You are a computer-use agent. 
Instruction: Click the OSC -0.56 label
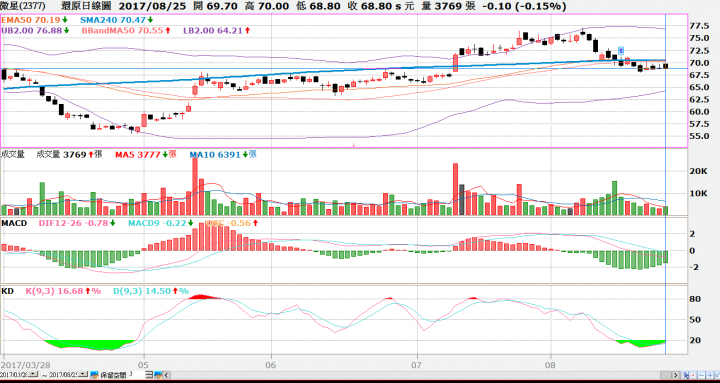coord(228,223)
